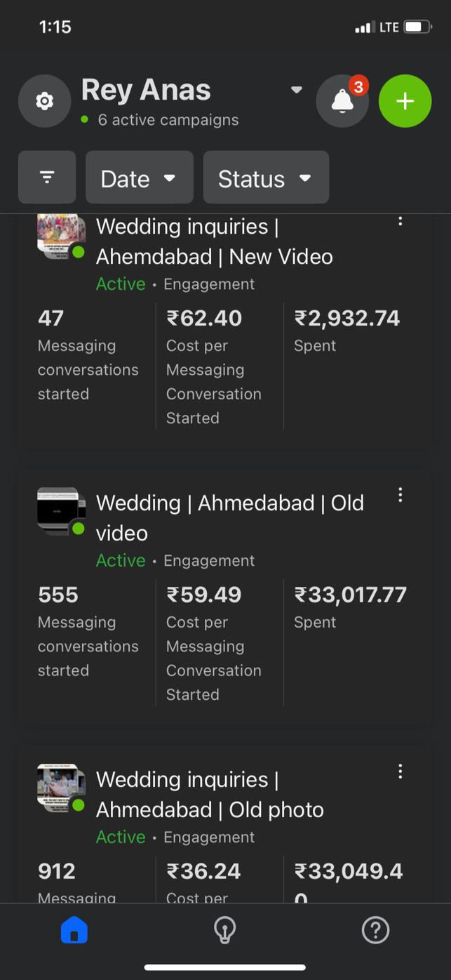Open the lightbulb insights tab
Viewport: 451px width, 980px height.
(224, 930)
